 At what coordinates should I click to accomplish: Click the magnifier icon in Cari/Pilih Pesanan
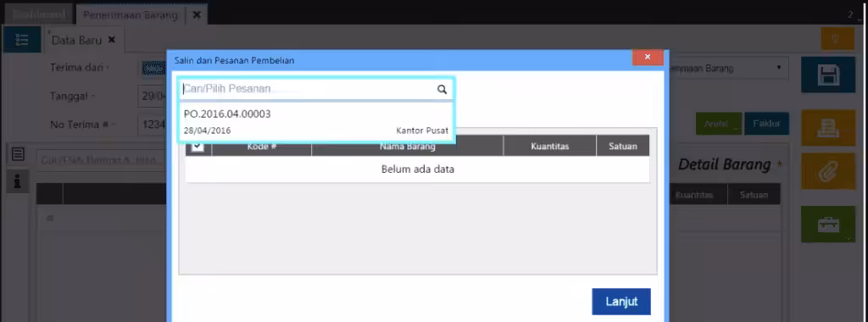[x=442, y=89]
